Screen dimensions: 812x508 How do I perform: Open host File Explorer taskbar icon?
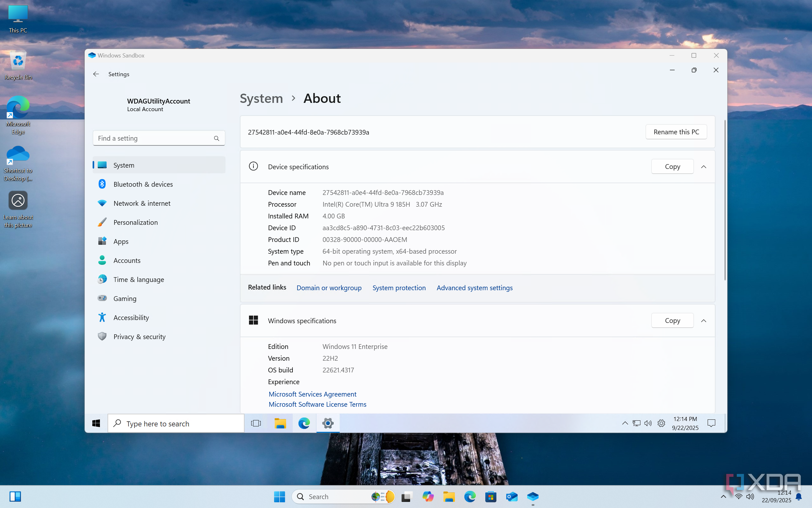[449, 497]
